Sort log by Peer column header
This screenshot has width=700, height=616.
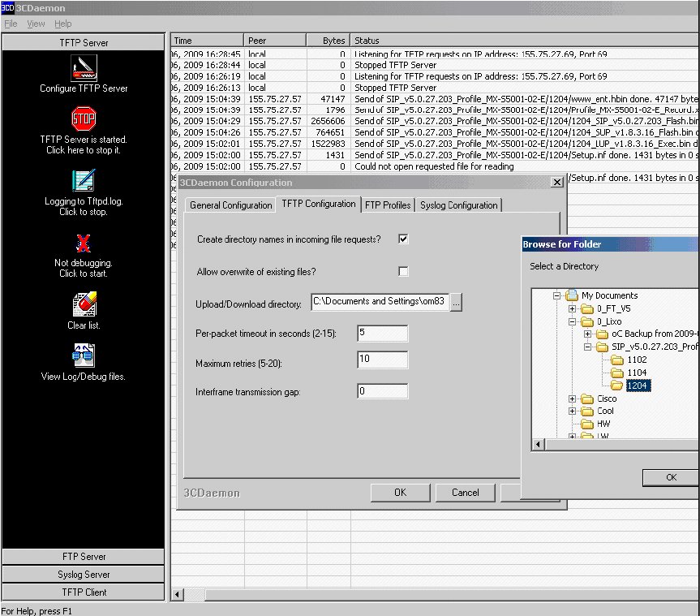coord(276,41)
